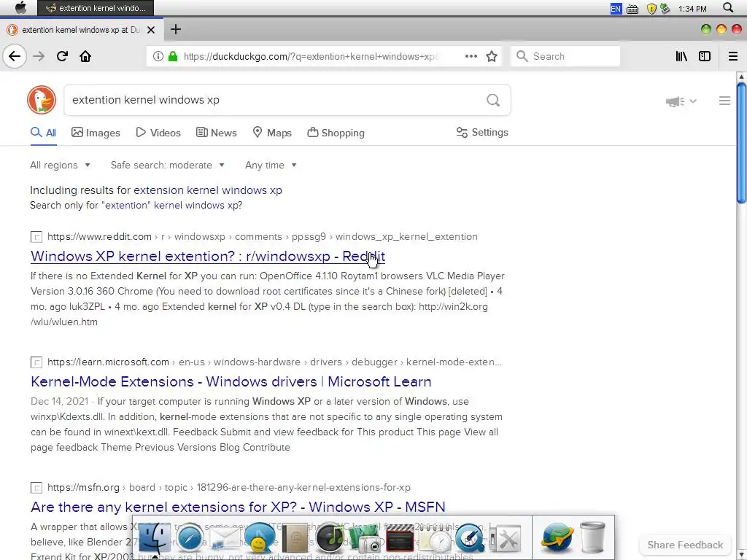Open the iChat bubble dock icon
747x560 pixels.
coord(259,538)
